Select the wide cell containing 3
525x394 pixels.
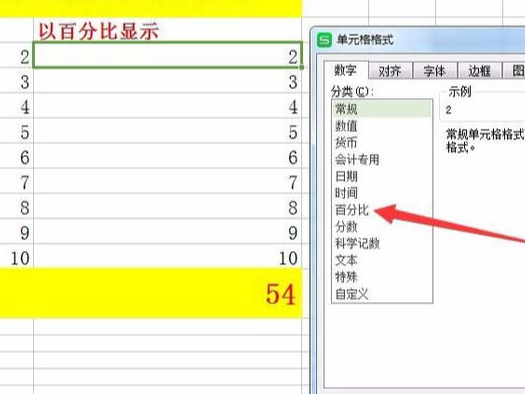(167, 80)
